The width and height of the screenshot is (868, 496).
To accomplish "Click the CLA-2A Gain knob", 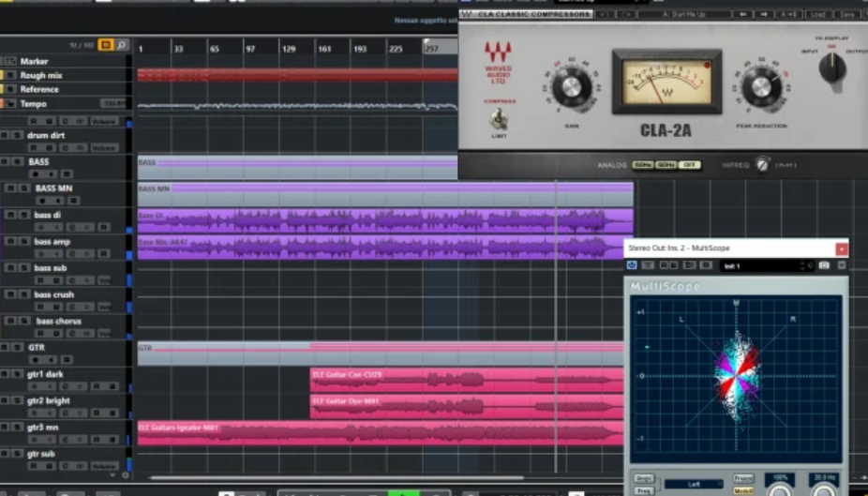I will pos(570,89).
